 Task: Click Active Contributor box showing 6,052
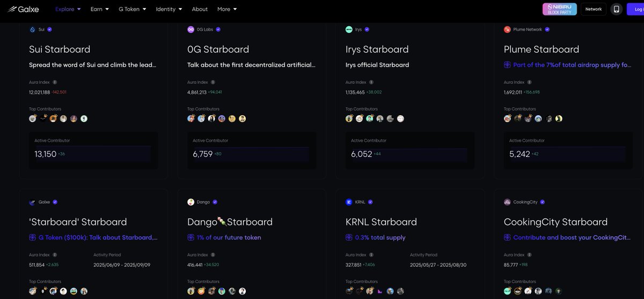[x=410, y=150]
